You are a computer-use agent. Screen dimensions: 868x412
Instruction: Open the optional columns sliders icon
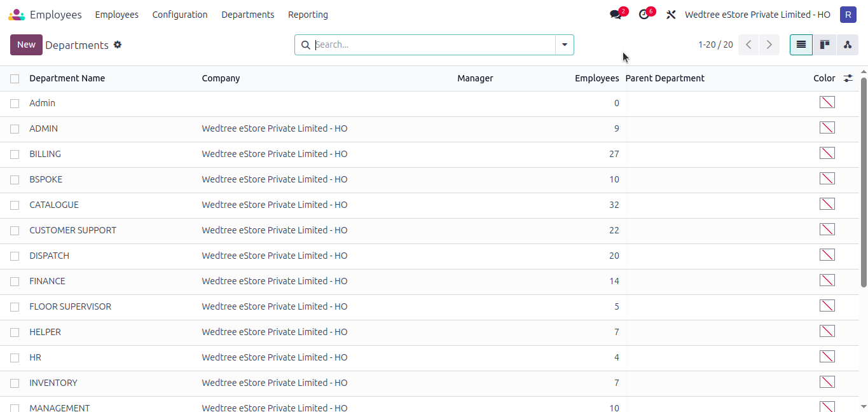(848, 78)
